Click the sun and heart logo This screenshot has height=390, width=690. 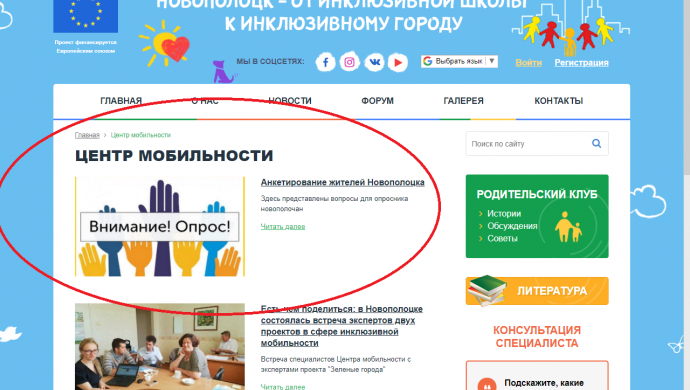165,43
